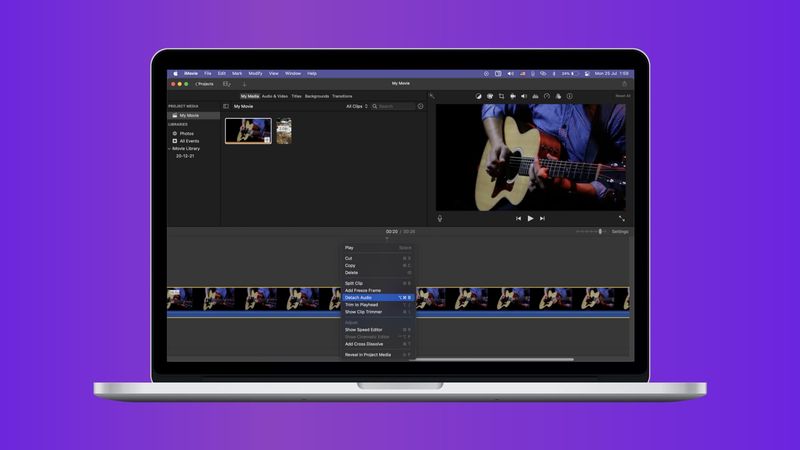The height and width of the screenshot is (450, 800).
Task: Open noise reduction and equalizer tool
Action: coord(535,96)
